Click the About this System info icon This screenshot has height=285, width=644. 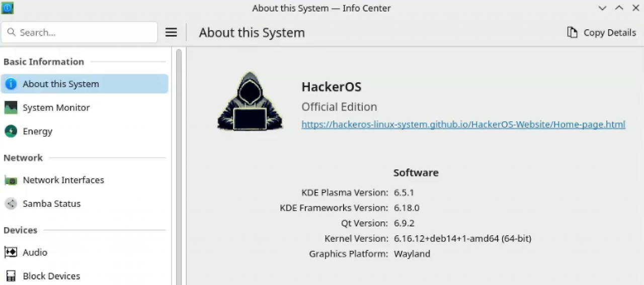tap(11, 84)
